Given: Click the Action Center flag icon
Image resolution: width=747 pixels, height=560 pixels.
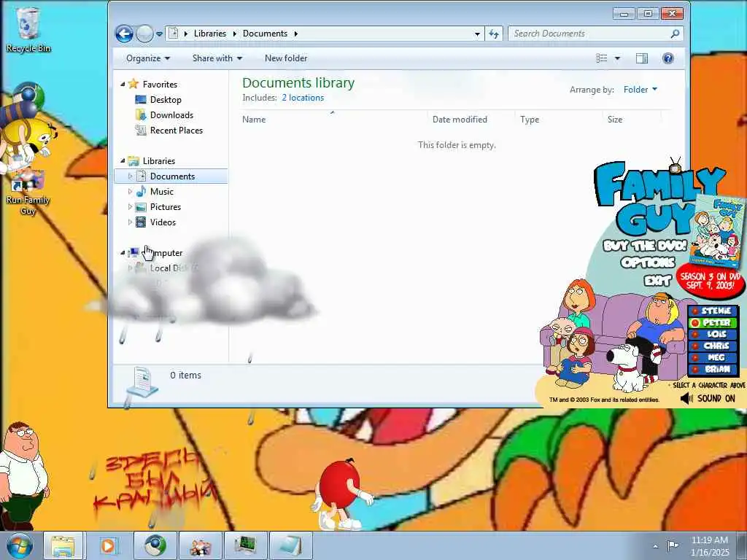Looking at the screenshot, I should point(673,545).
